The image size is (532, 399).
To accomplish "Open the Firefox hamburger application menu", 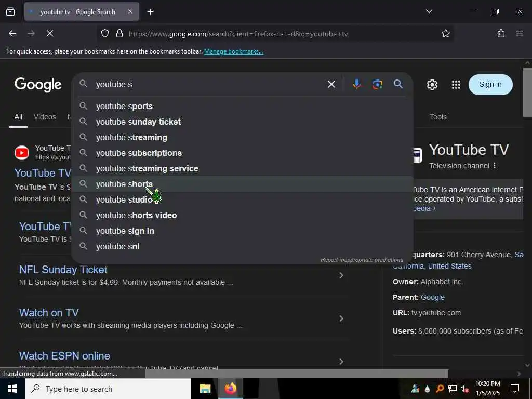I will [x=520, y=33].
